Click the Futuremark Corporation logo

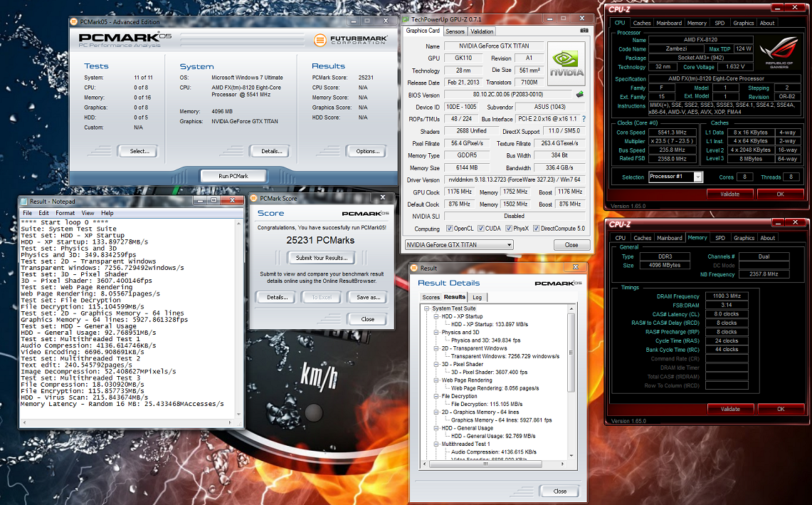tap(351, 39)
